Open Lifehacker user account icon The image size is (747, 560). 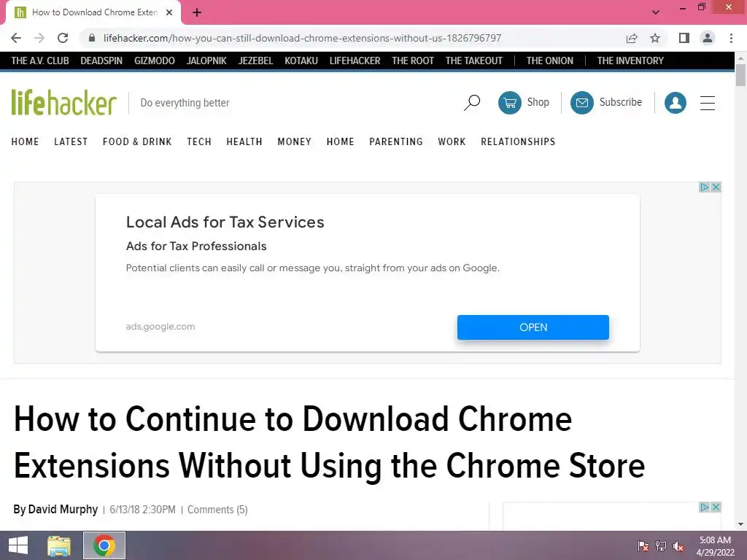click(x=675, y=102)
